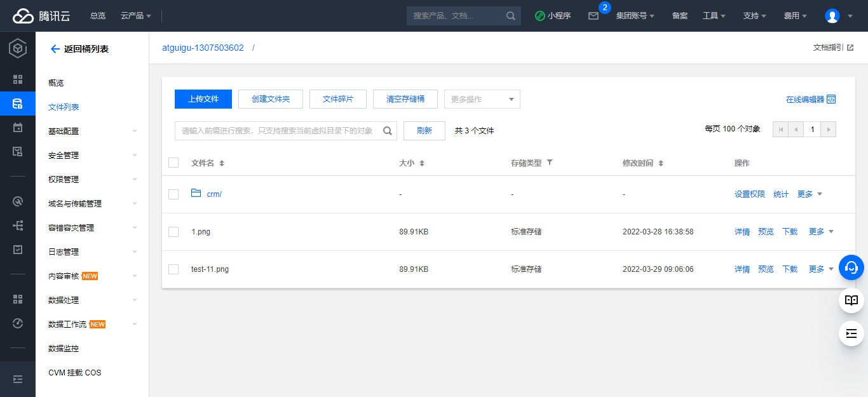Open the online editor code icon
This screenshot has width=868, height=397.
831,100
